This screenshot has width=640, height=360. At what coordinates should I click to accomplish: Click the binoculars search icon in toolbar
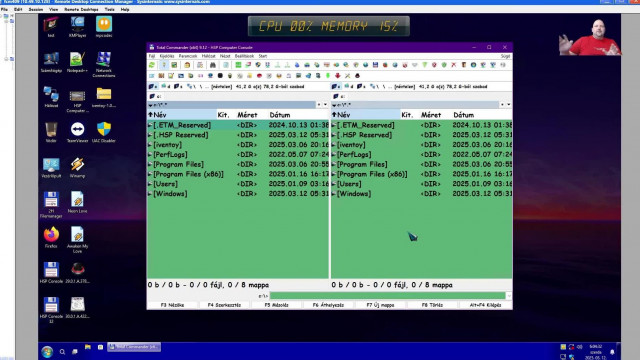click(x=213, y=65)
